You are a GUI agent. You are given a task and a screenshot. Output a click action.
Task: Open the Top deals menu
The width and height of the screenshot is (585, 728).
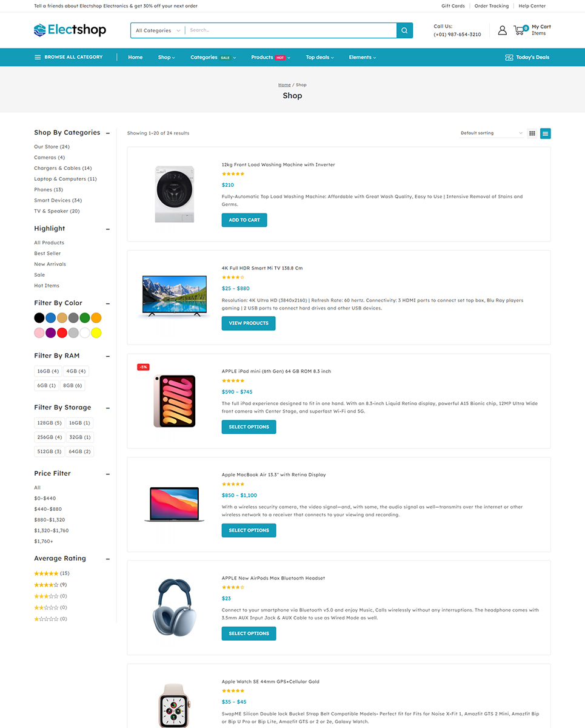tap(319, 57)
